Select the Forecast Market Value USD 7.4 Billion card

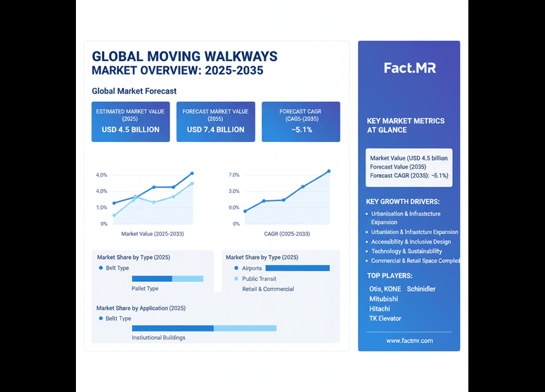[x=215, y=122]
